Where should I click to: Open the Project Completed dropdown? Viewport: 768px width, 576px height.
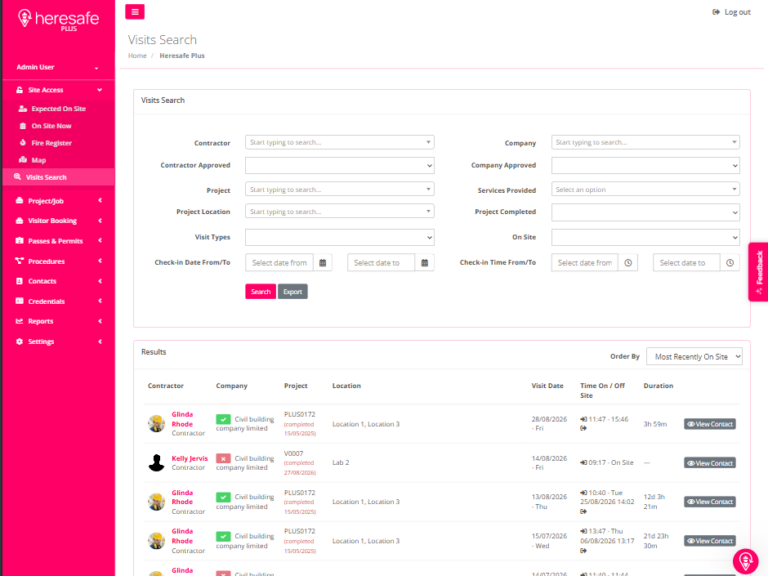click(x=645, y=213)
